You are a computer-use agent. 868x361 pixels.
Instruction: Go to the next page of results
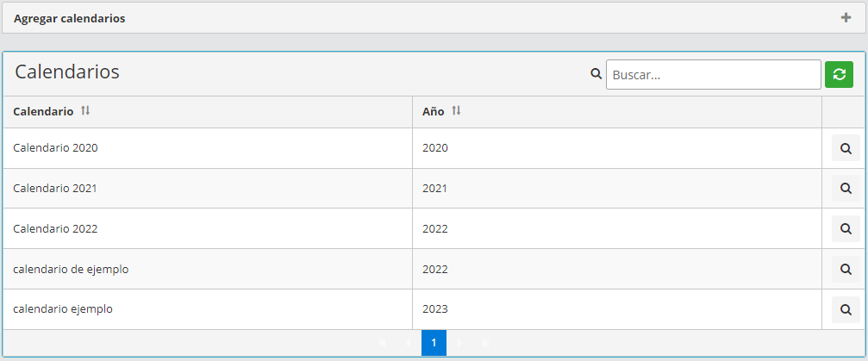point(459,343)
